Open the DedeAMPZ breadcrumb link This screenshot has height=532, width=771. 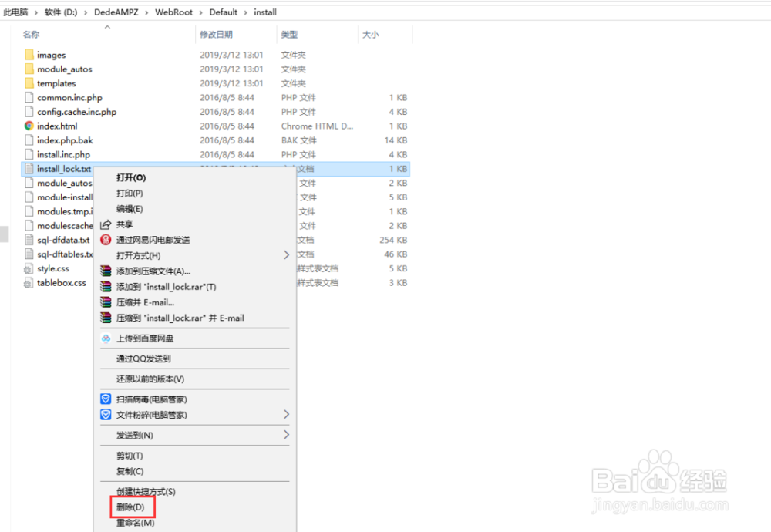click(x=117, y=12)
